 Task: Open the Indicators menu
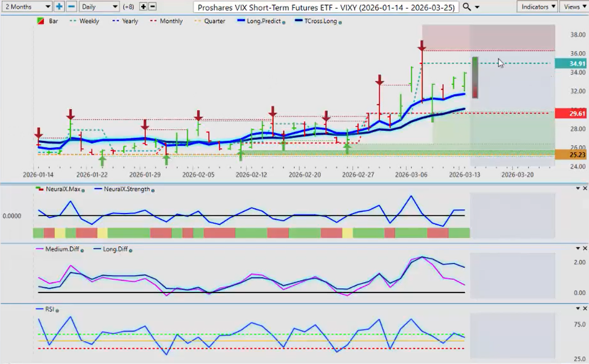tap(537, 6)
